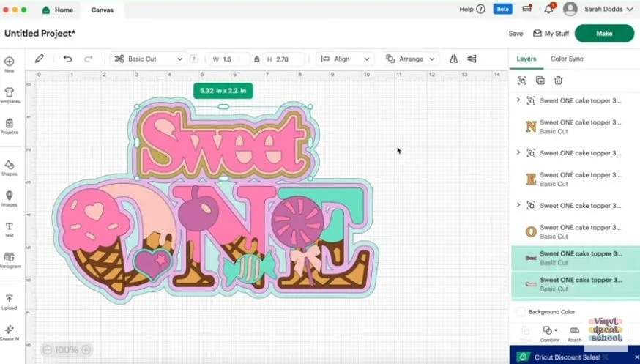Click the green Make button
This screenshot has width=640, height=364.
click(x=604, y=34)
